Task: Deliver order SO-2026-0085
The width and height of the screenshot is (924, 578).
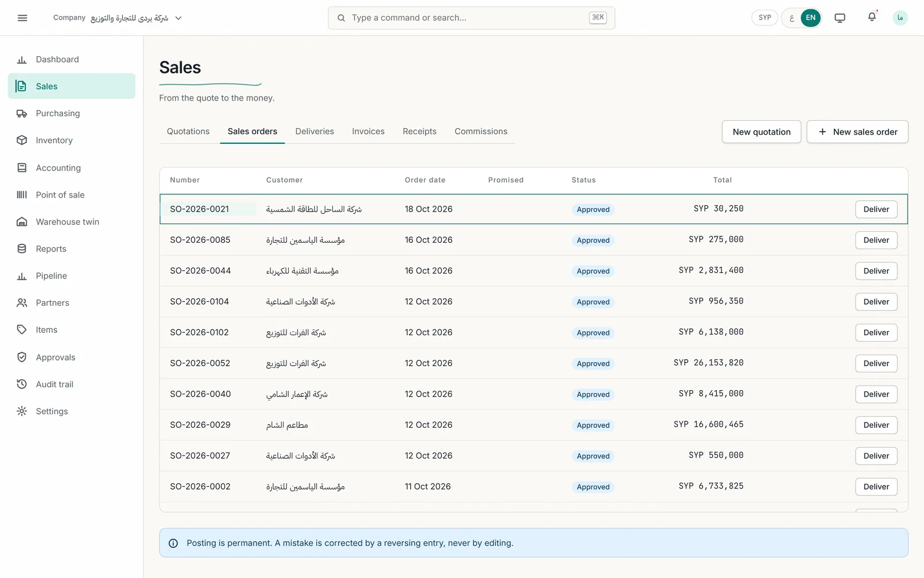Action: 876,240
